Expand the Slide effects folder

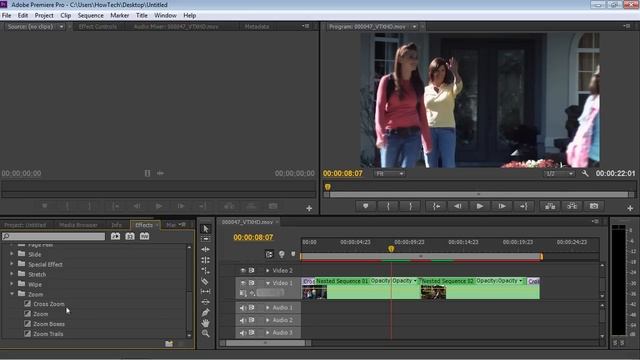[x=12, y=254]
